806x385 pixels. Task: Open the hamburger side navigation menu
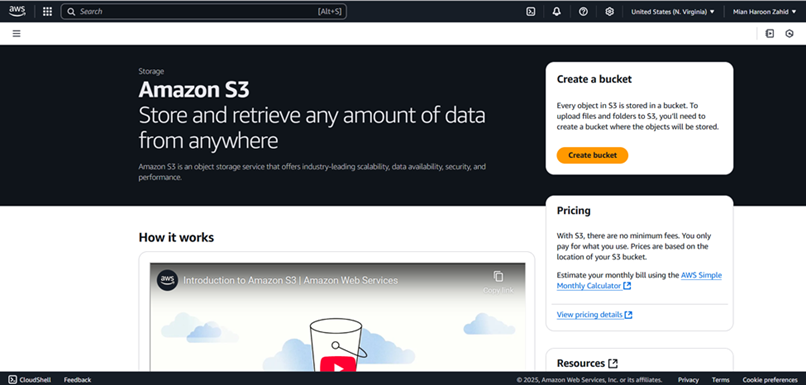pyautogui.click(x=16, y=33)
